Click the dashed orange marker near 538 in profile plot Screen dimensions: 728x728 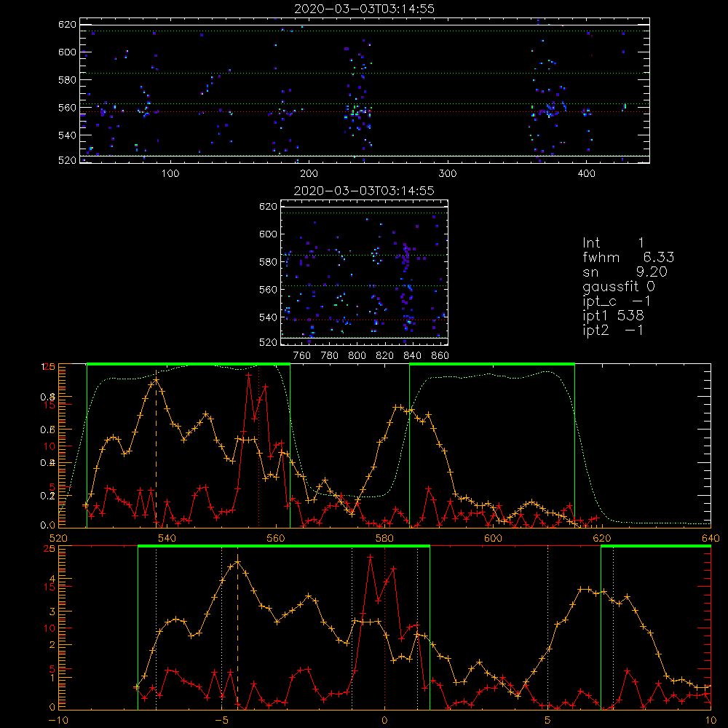click(156, 451)
